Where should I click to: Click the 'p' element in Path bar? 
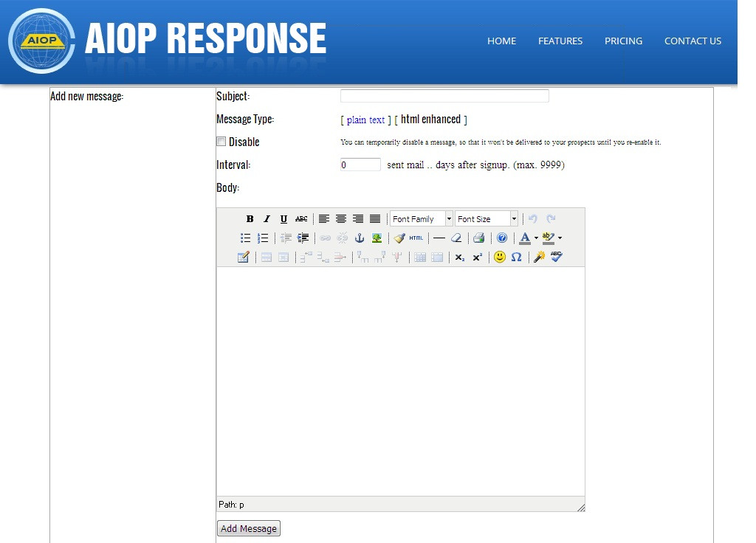pyautogui.click(x=241, y=505)
